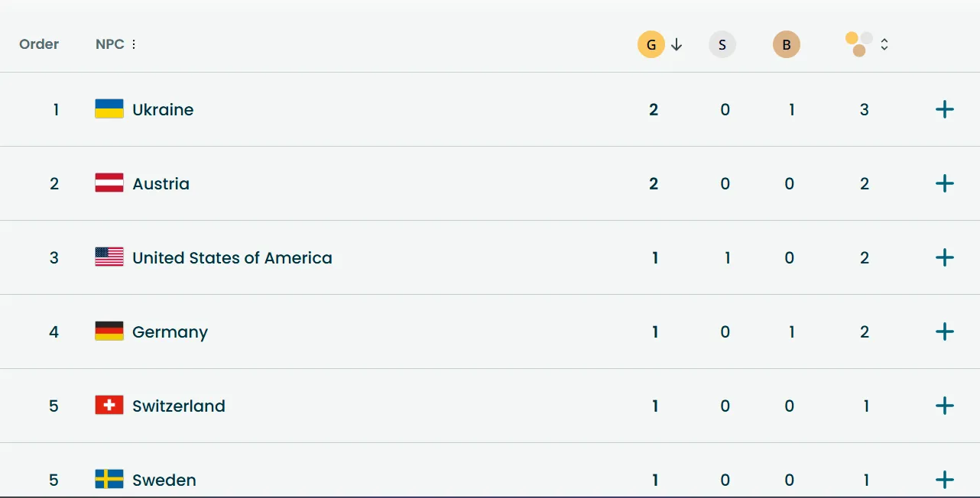Click the Ukraine flag icon
Image resolution: width=980 pixels, height=498 pixels.
pos(109,109)
